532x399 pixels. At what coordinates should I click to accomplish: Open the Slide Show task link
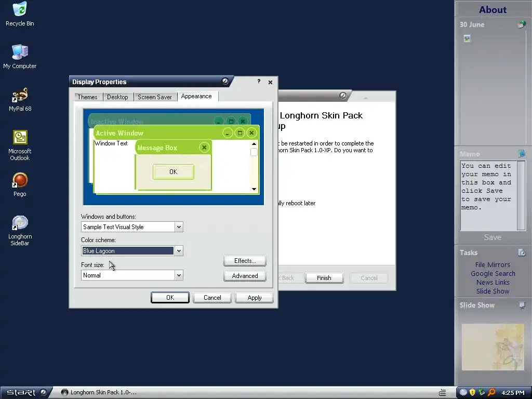493,291
